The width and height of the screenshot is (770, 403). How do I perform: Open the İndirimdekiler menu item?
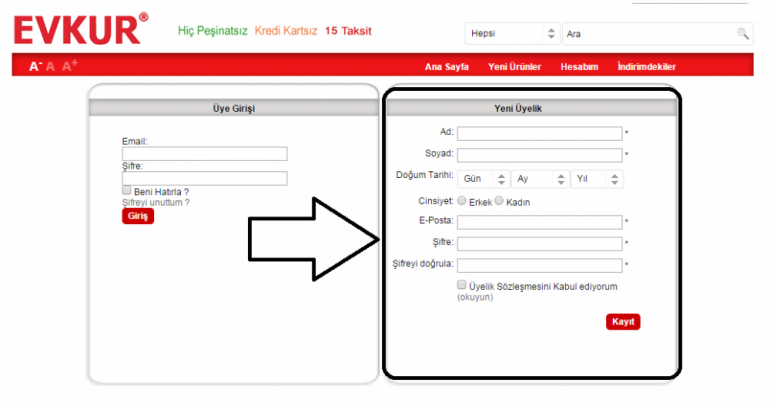tap(646, 67)
